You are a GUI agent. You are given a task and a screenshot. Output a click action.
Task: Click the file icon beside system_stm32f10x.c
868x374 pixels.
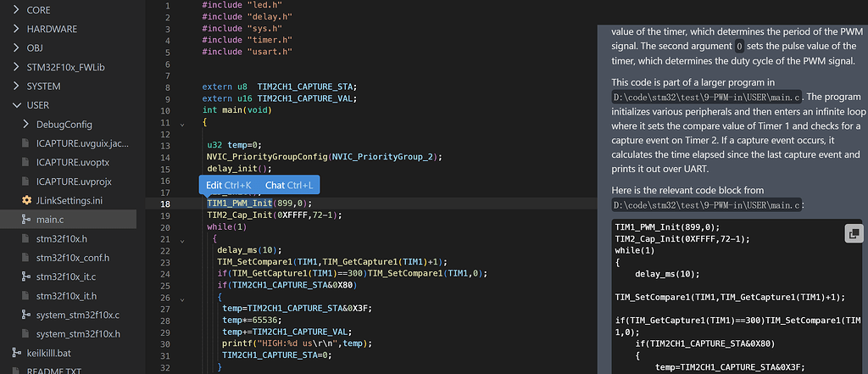[26, 315]
